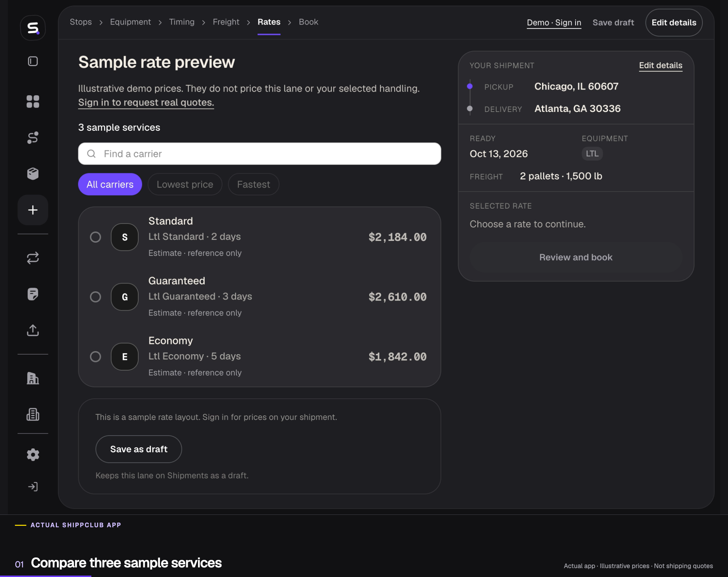728x577 pixels.
Task: Select the Rates step tab
Action: pos(269,22)
